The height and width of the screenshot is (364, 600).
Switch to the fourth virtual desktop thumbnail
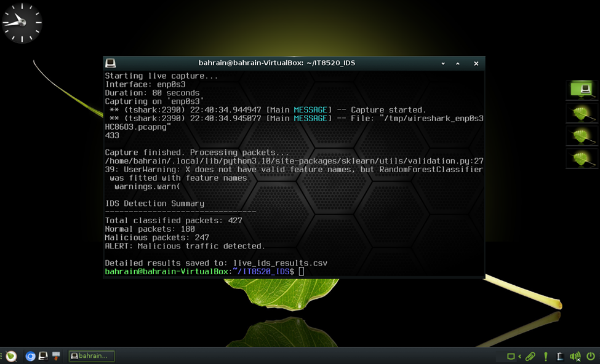tap(582, 158)
